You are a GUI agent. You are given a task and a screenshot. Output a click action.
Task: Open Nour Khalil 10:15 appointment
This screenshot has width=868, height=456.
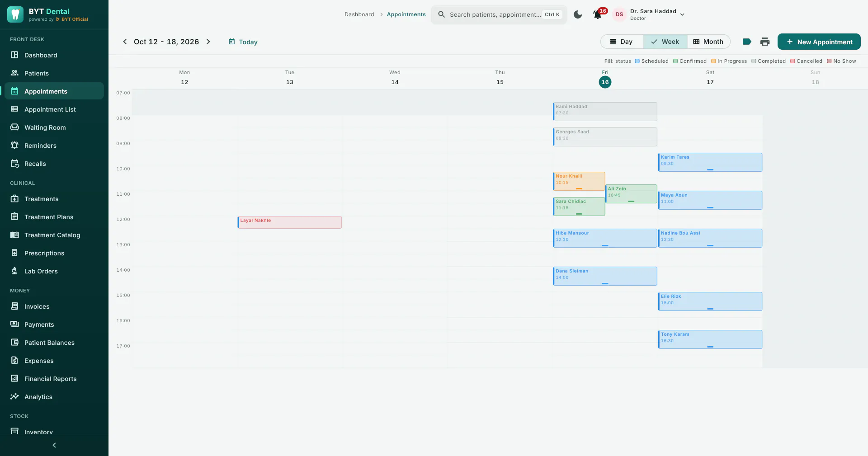click(x=579, y=181)
